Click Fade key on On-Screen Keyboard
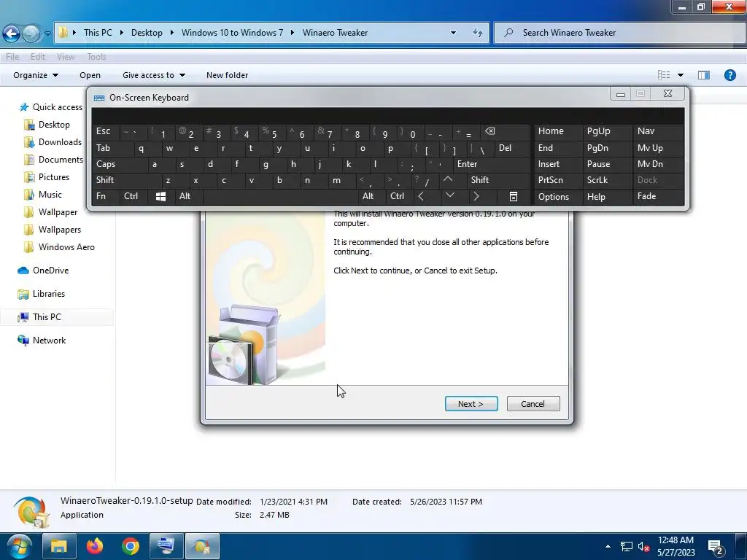 [658, 196]
